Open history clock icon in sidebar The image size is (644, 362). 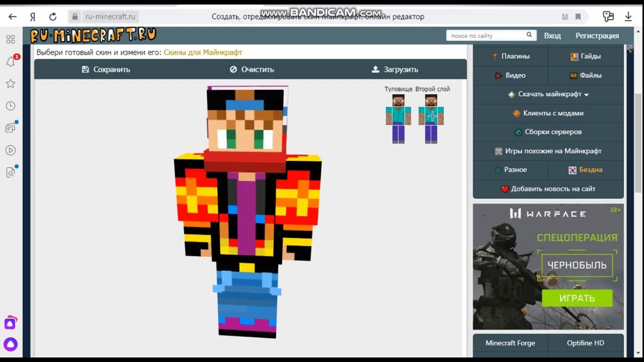click(x=11, y=106)
